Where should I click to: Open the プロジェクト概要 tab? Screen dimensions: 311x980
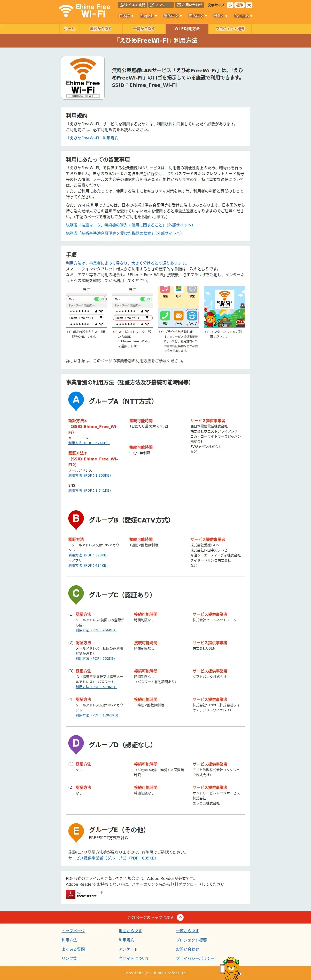tap(230, 29)
